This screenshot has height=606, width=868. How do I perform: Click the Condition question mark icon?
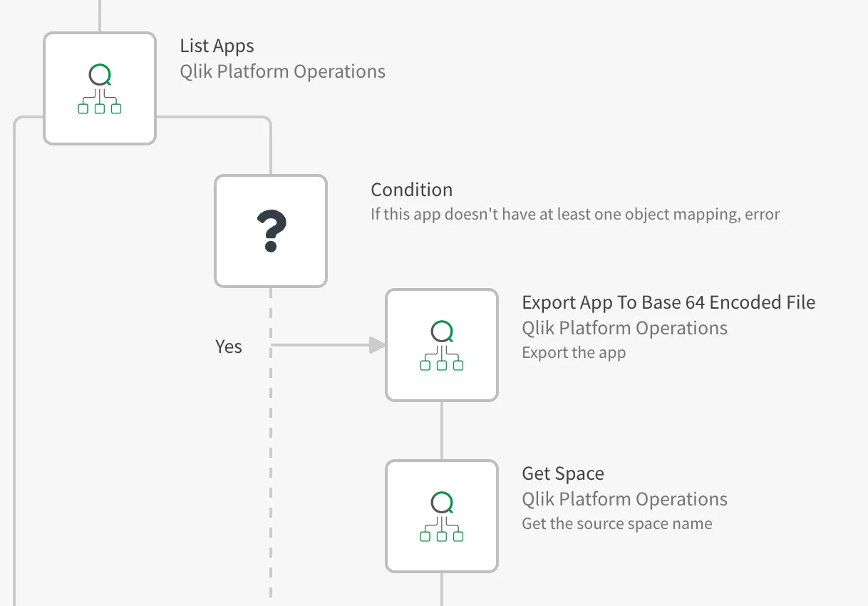click(271, 230)
